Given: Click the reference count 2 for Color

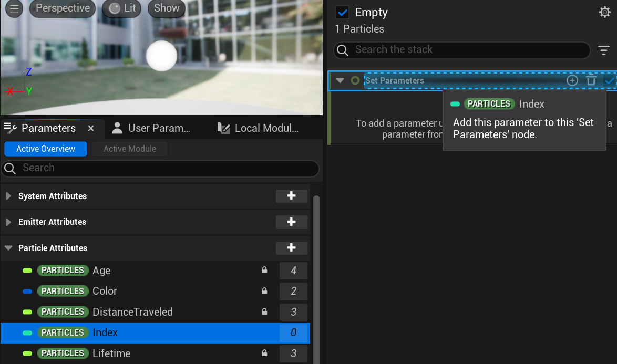Looking at the screenshot, I should [x=294, y=292].
